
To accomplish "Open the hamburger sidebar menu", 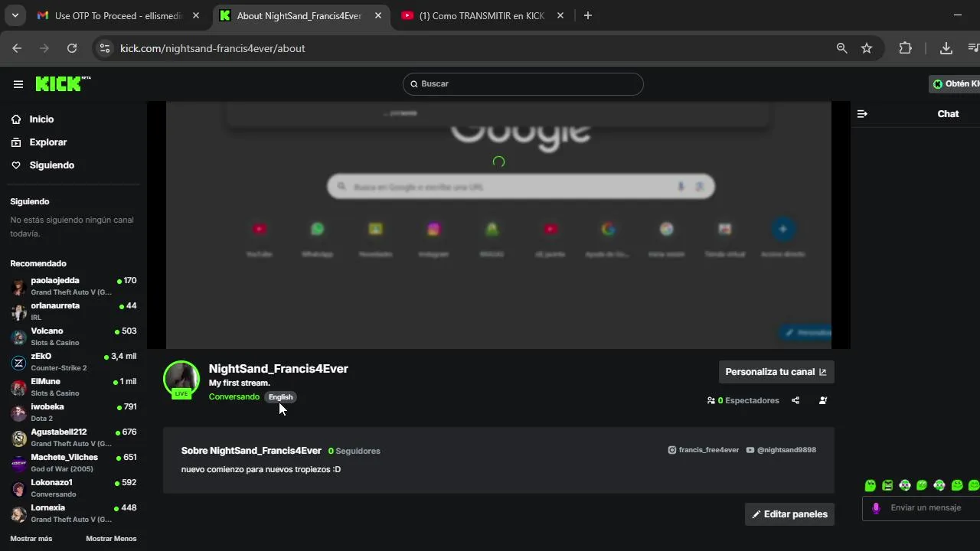I will 18,84.
